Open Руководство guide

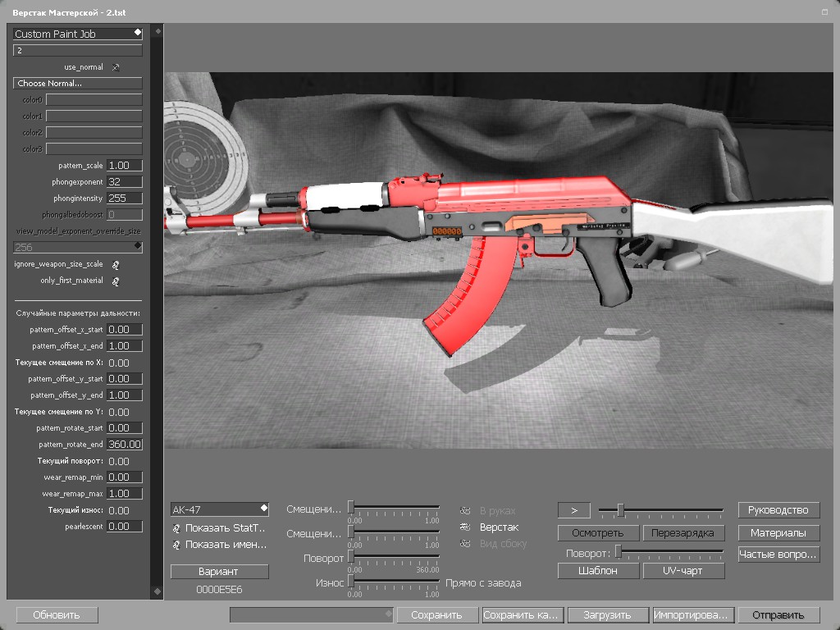pyautogui.click(x=779, y=510)
